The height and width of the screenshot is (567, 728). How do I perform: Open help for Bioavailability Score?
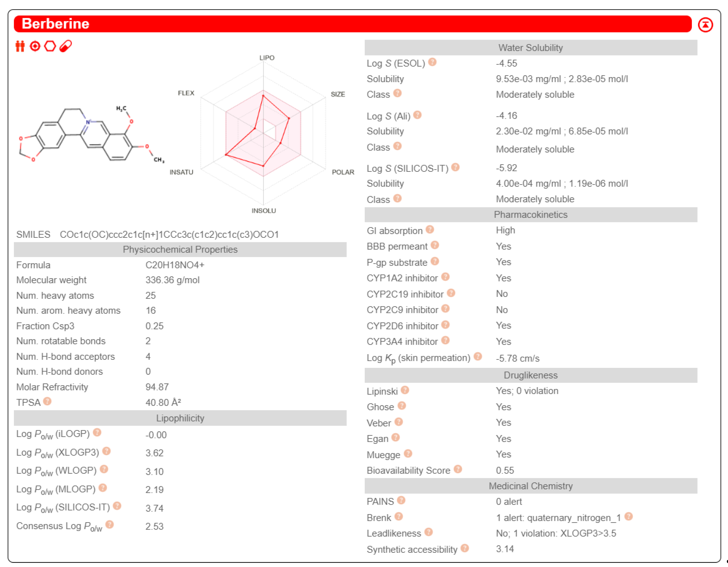[458, 470]
